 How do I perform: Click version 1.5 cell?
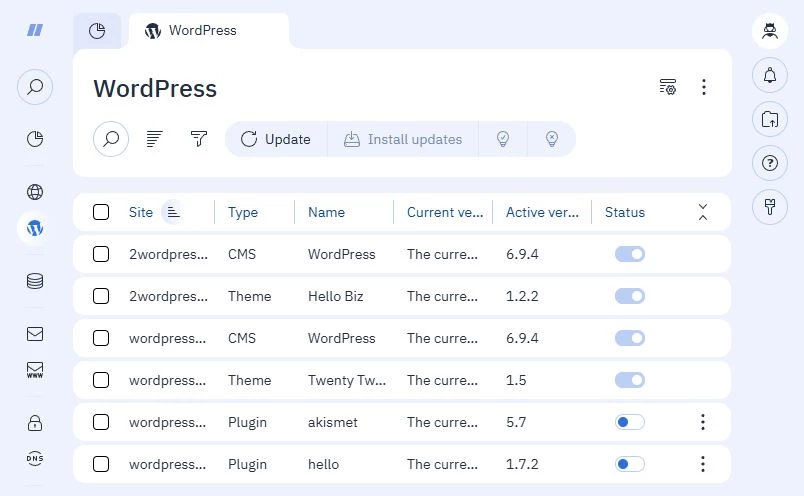click(516, 380)
